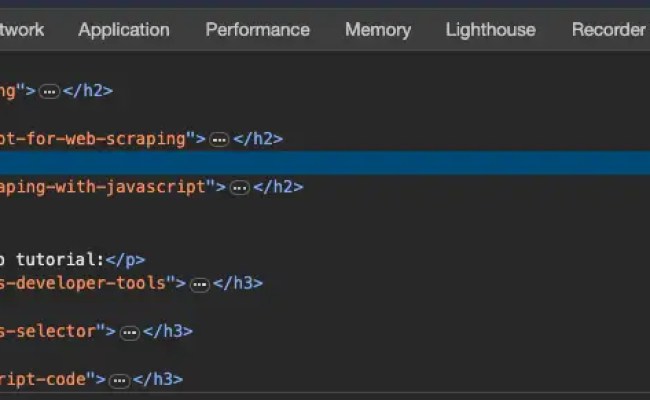Viewport: 650px width, 400px height.
Task: Click the 's-developer-tools' attribute value
Action: click(83, 283)
